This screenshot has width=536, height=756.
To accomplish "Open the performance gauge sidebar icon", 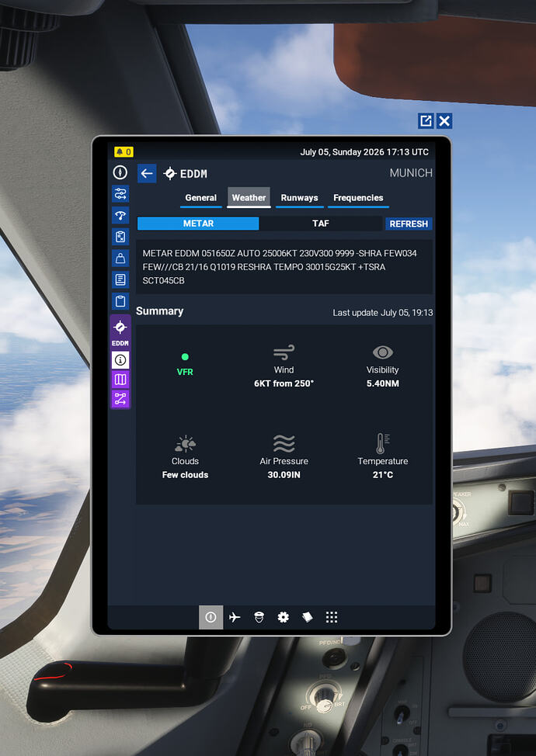I will pyautogui.click(x=120, y=216).
